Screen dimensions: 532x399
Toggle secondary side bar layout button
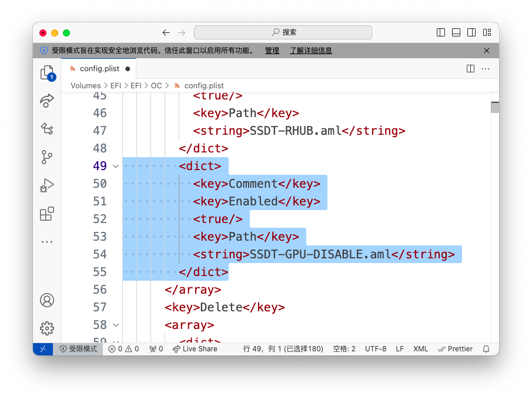click(471, 33)
